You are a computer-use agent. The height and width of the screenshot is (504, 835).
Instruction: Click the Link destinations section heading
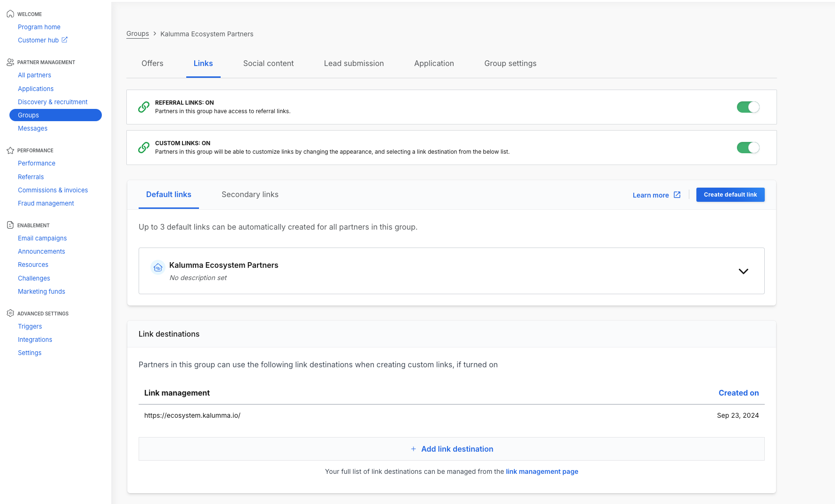169,334
